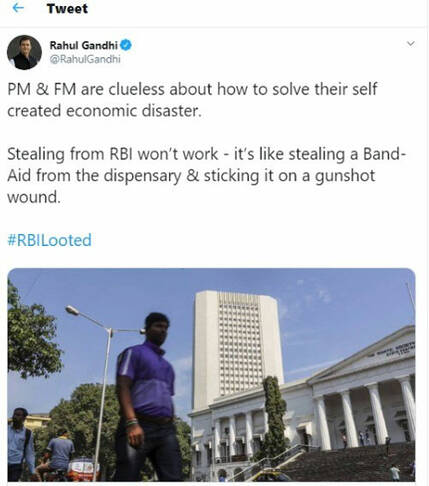The width and height of the screenshot is (429, 486).
Task: Click the Rahul Gandhi display name
Action: coord(84,45)
